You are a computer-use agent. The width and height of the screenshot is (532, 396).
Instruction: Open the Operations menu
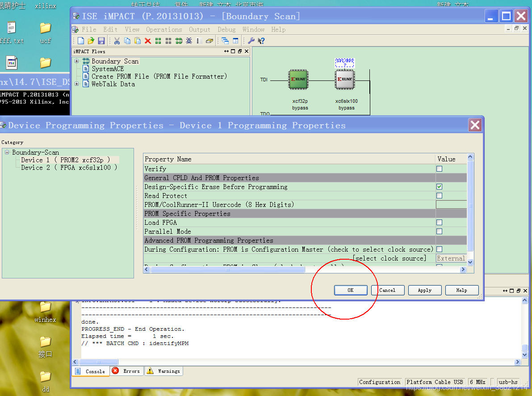coord(164,29)
